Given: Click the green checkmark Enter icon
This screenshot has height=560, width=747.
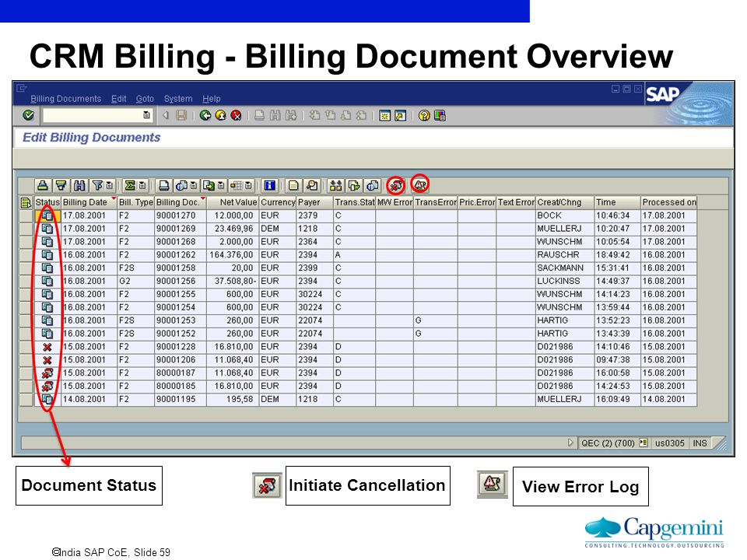Looking at the screenshot, I should pos(29,115).
